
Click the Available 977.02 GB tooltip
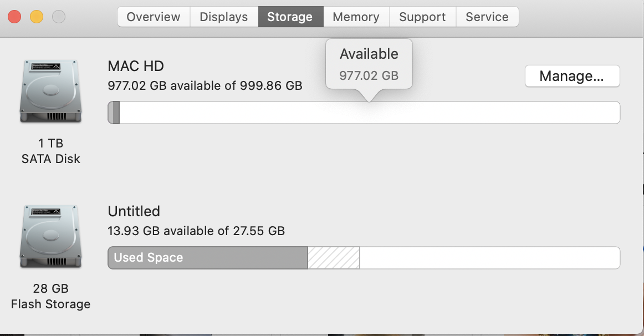369,64
